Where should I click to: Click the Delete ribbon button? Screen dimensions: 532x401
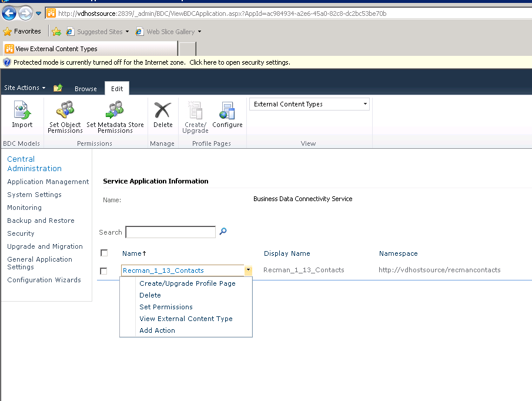click(163, 114)
